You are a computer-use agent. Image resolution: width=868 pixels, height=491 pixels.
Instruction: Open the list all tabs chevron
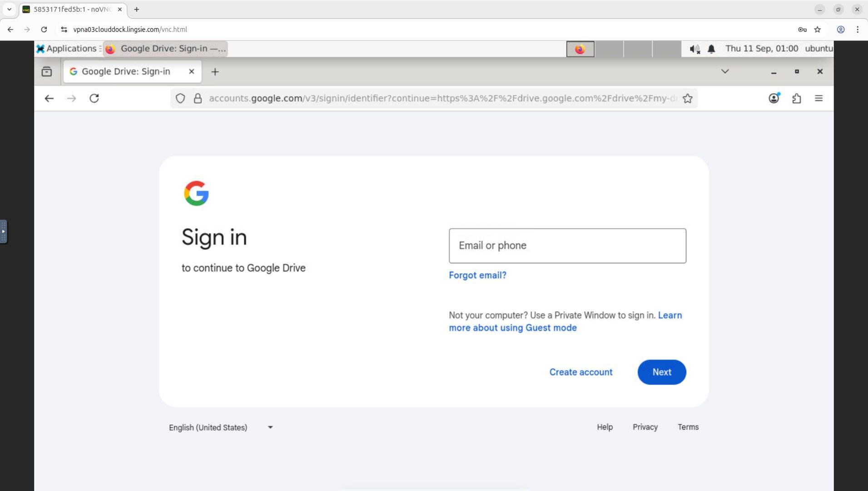725,71
